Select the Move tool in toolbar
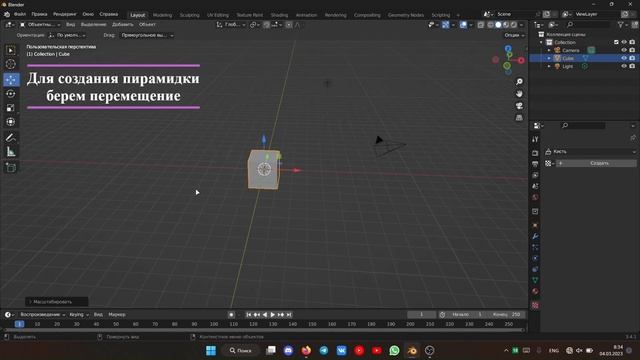The width and height of the screenshot is (640, 360). 11,80
